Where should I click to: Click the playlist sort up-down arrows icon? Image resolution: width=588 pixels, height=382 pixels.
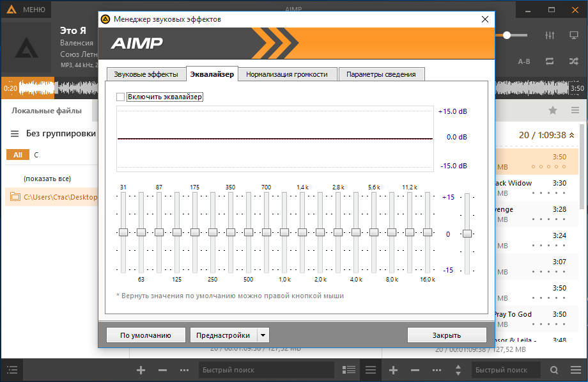458,370
